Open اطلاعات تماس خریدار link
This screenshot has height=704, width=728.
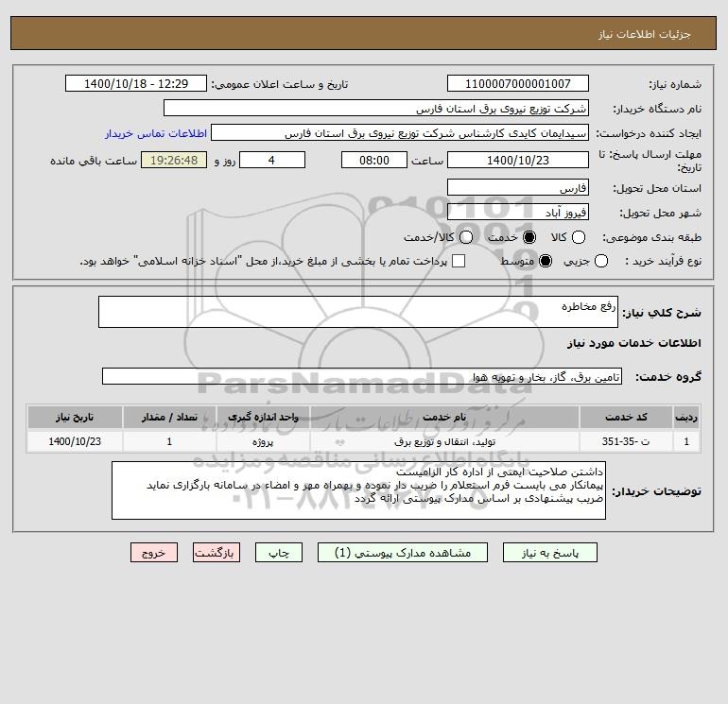(x=156, y=133)
